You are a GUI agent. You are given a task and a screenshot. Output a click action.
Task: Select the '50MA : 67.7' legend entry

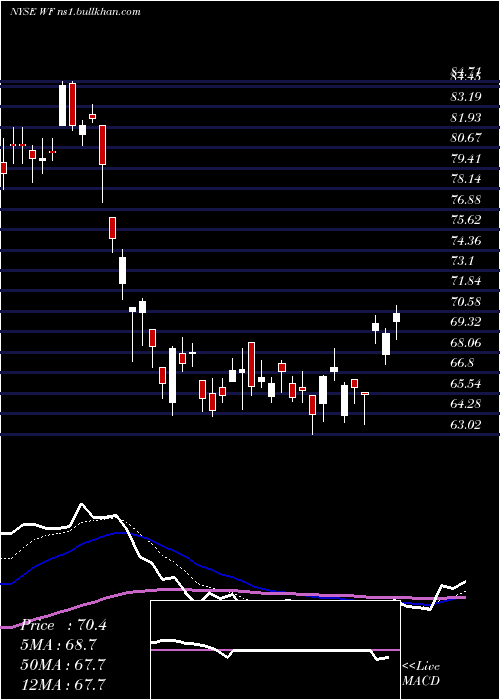point(62,665)
